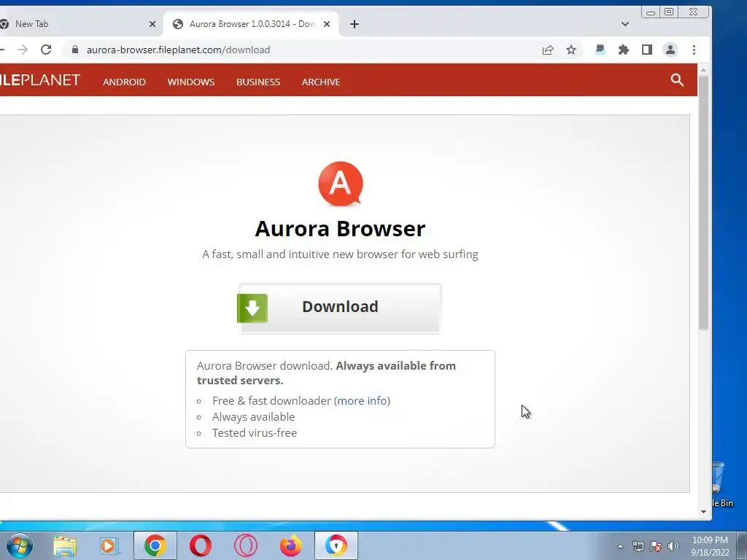
Task: Click the Download button
Action: 340,308
